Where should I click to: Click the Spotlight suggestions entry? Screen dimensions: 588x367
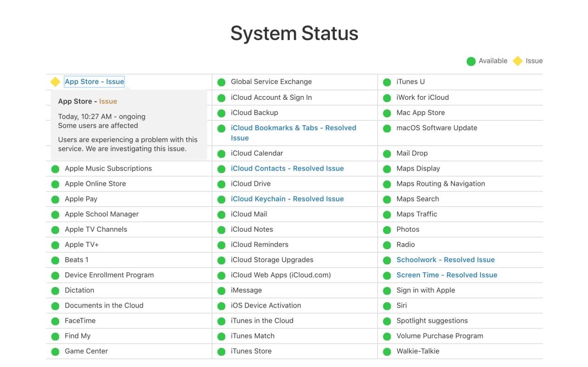tap(432, 321)
